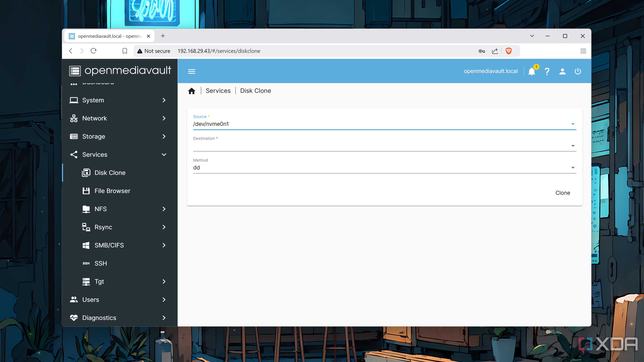The width and height of the screenshot is (644, 362).
Task: Open the tab search dropdown arrow
Action: click(532, 36)
